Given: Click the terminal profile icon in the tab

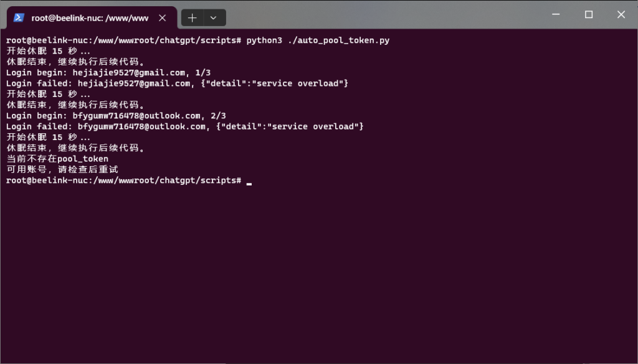Looking at the screenshot, I should pyautogui.click(x=19, y=18).
